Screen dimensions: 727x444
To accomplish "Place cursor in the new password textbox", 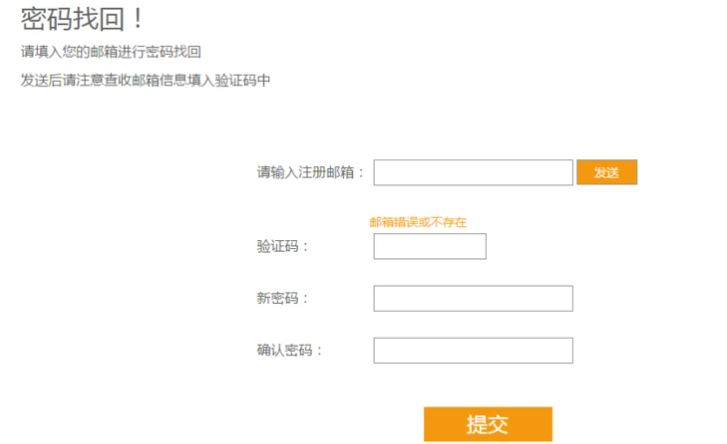I will 472,298.
